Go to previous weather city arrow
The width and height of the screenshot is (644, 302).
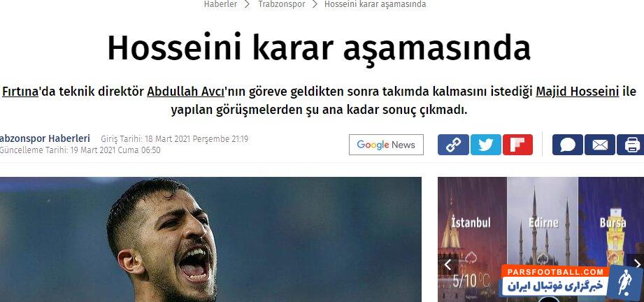pos(448,265)
